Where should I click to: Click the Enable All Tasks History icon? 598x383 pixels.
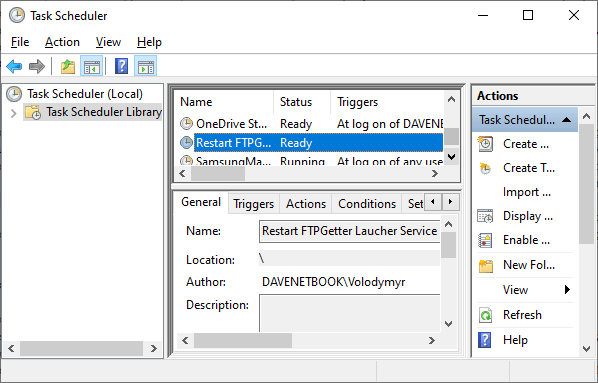485,240
